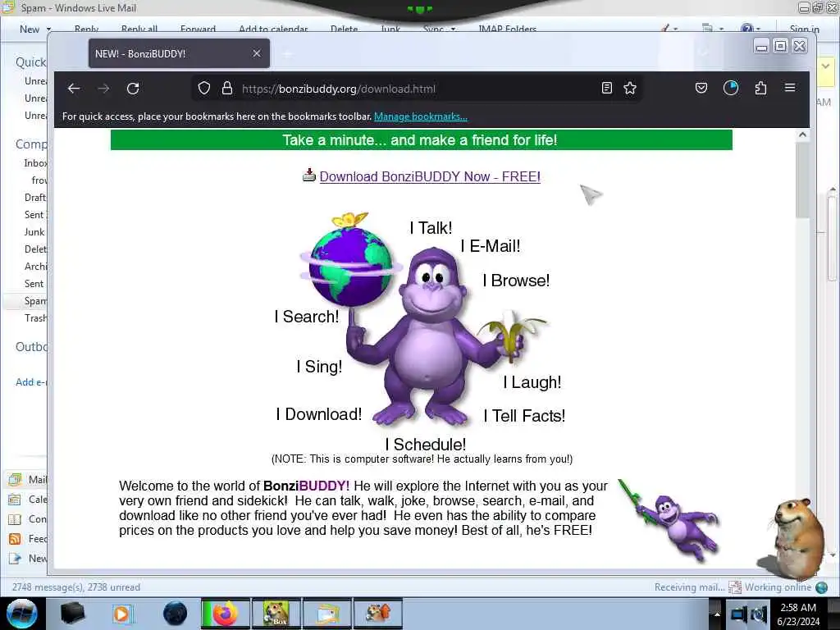This screenshot has height=630, width=840.
Task: Click Sign in in Windows Live Mail
Action: tap(804, 29)
